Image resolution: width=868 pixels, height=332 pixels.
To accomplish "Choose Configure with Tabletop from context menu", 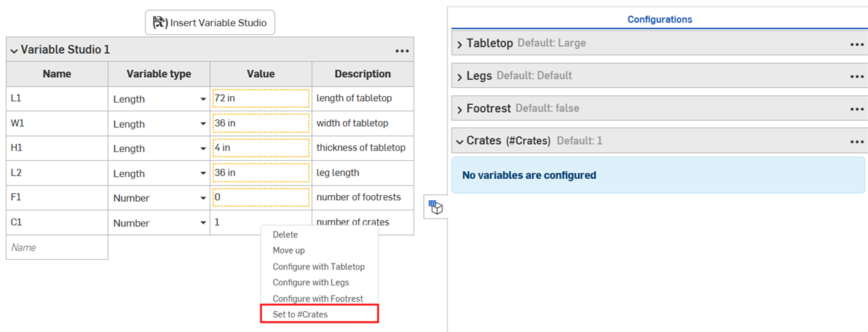I will 318,266.
